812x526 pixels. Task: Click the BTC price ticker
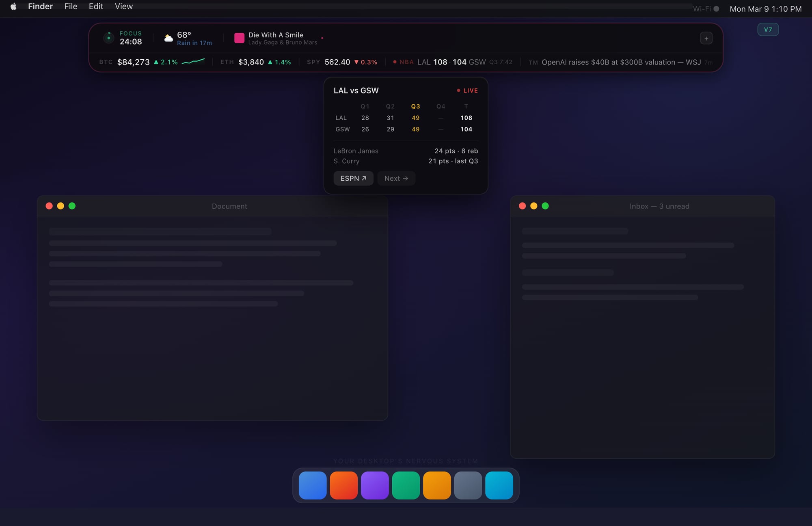pos(152,62)
